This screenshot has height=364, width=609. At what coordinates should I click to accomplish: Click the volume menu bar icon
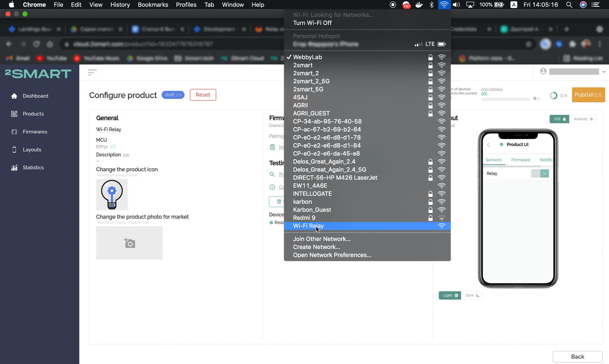(456, 5)
